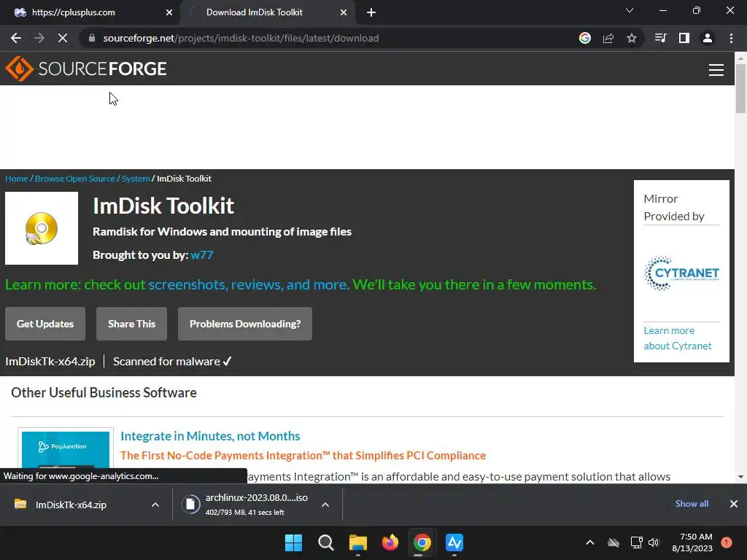The height and width of the screenshot is (560, 747).
Task: Stop page loading with the X button
Action: pyautogui.click(x=63, y=38)
